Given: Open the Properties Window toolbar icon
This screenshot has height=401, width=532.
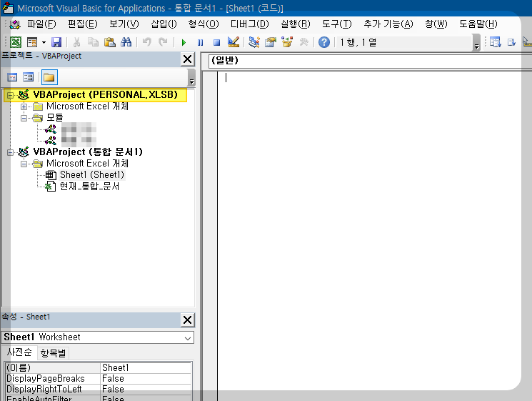Looking at the screenshot, I should pyautogui.click(x=271, y=42).
